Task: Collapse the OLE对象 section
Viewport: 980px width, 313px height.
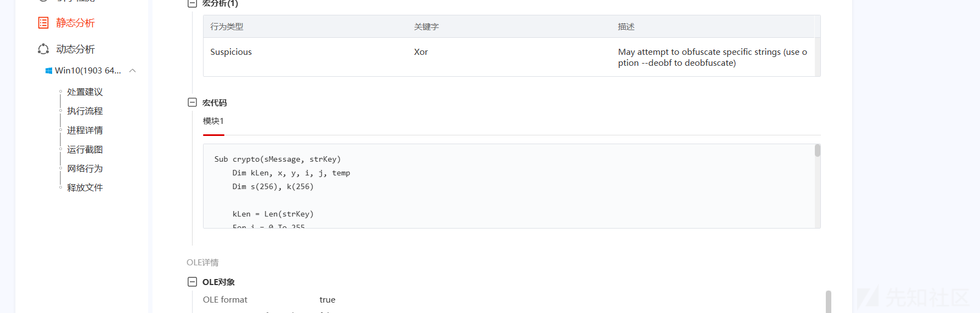Action: (x=192, y=282)
